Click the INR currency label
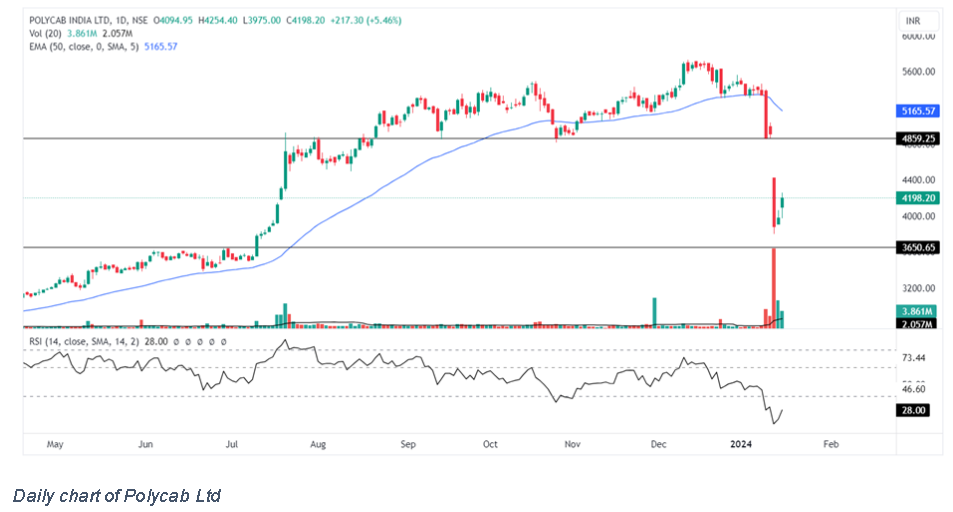The width and height of the screenshot is (953, 512). [912, 20]
